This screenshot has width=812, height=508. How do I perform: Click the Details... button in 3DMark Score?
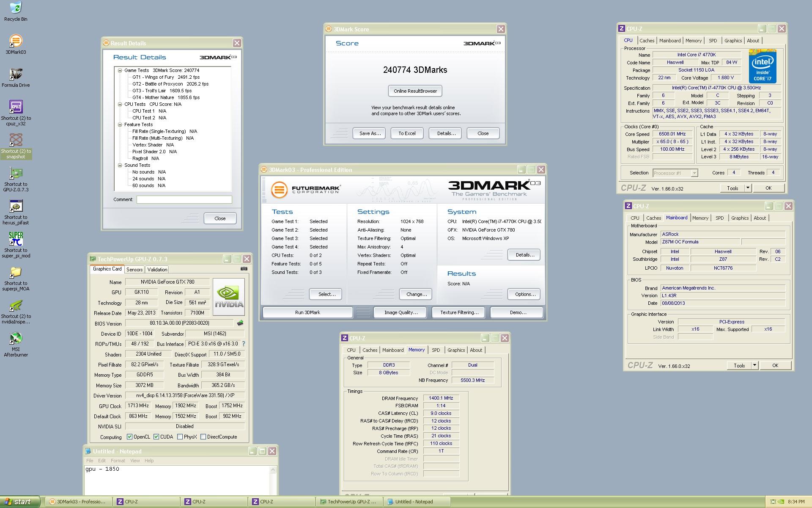click(x=446, y=133)
